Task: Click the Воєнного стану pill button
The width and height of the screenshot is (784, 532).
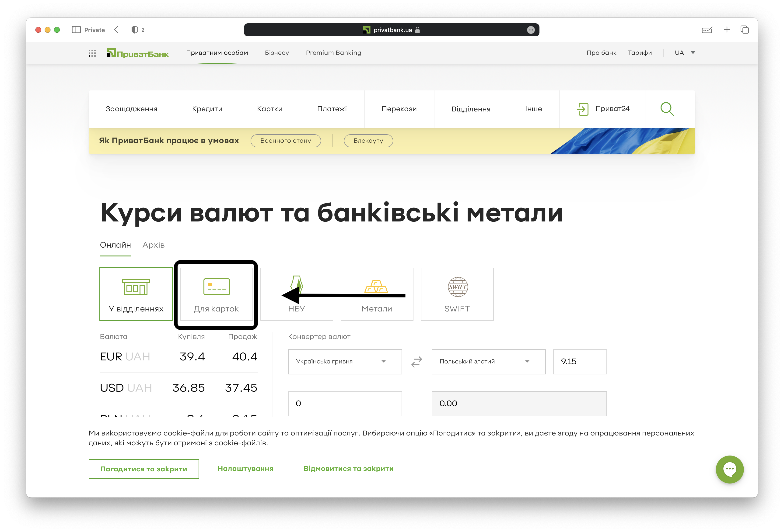Action: (285, 141)
